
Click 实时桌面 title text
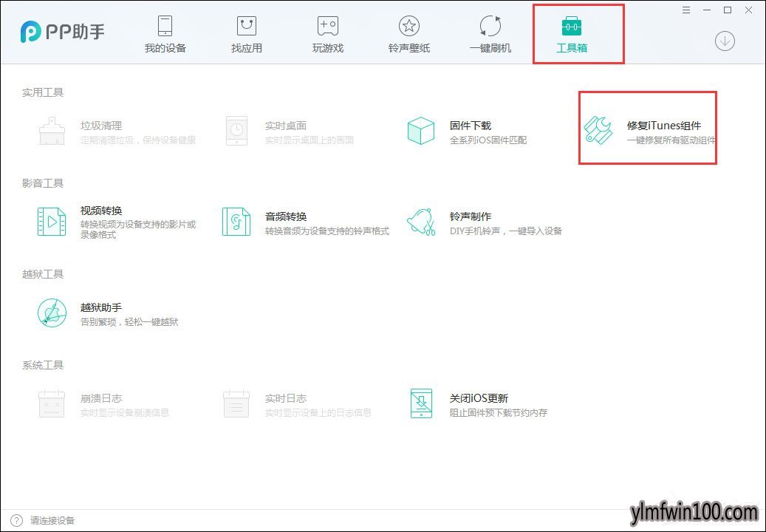(x=286, y=126)
